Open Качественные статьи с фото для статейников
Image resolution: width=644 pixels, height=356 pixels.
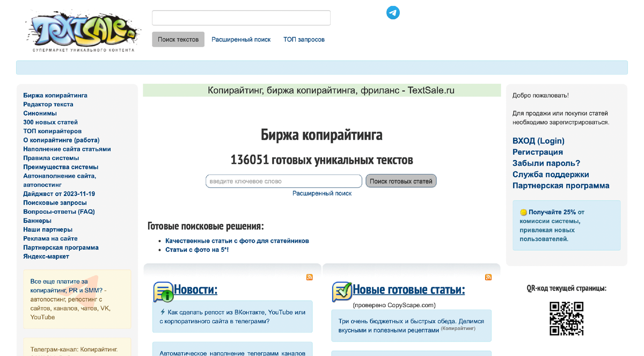(x=237, y=241)
